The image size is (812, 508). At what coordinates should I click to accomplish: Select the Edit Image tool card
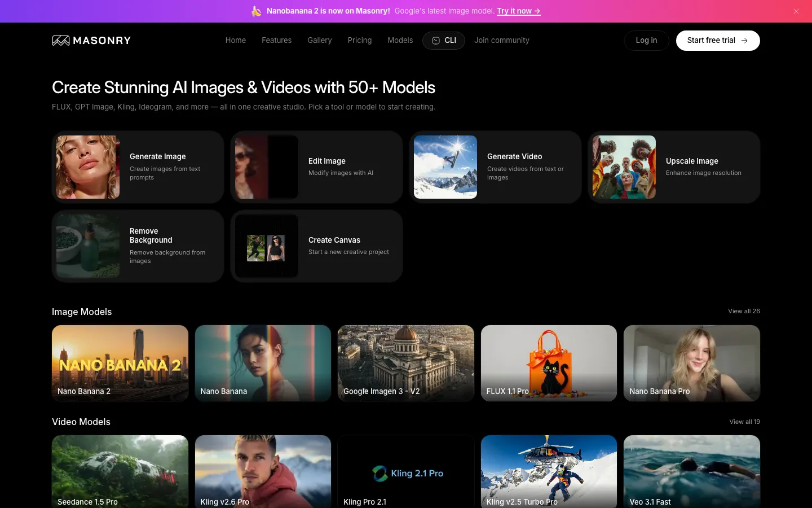(x=316, y=167)
